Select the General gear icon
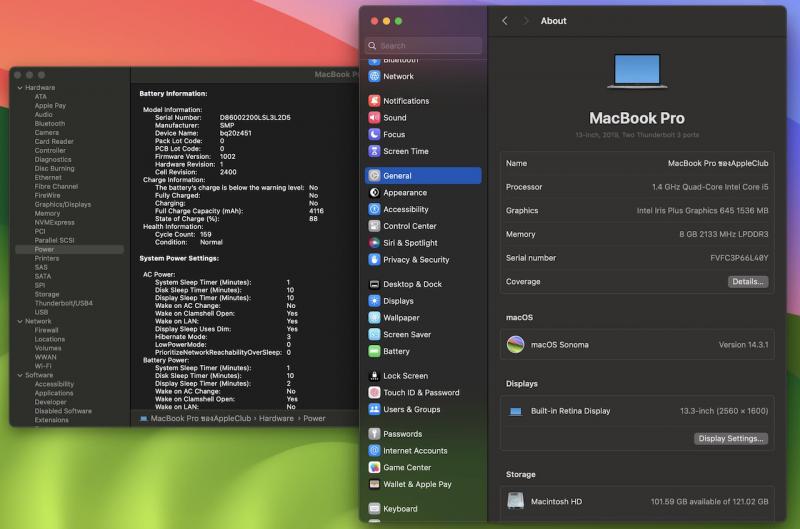 374,175
